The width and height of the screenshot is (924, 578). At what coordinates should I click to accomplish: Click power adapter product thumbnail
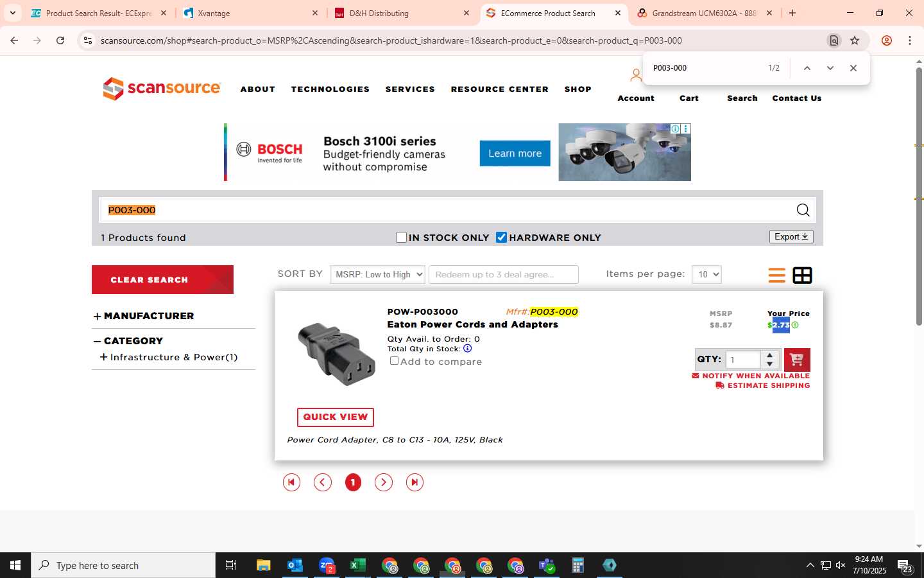336,354
